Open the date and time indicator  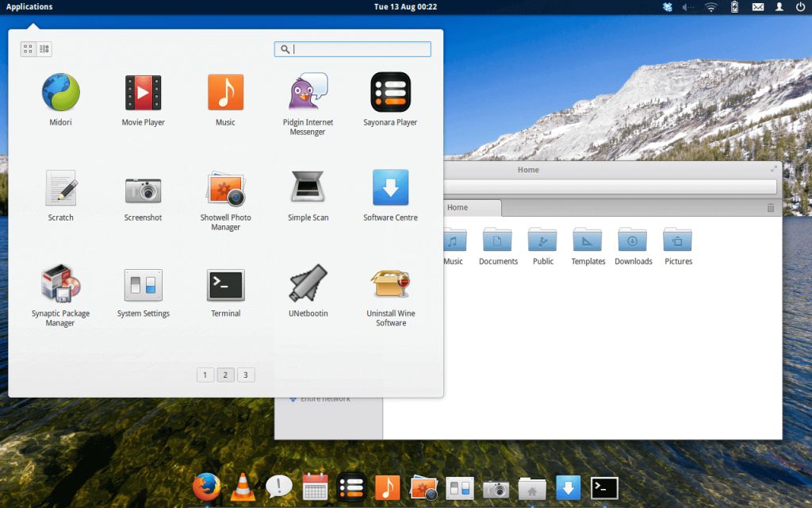pyautogui.click(x=405, y=6)
